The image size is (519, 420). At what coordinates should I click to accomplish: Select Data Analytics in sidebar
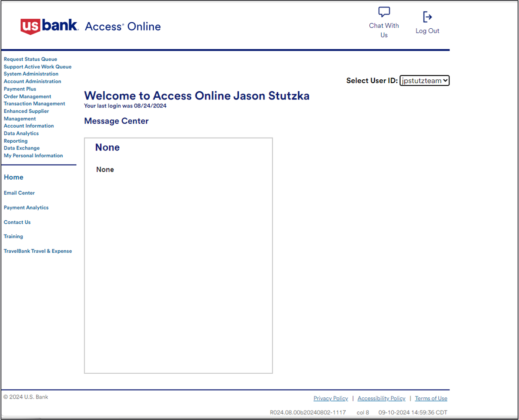click(21, 133)
